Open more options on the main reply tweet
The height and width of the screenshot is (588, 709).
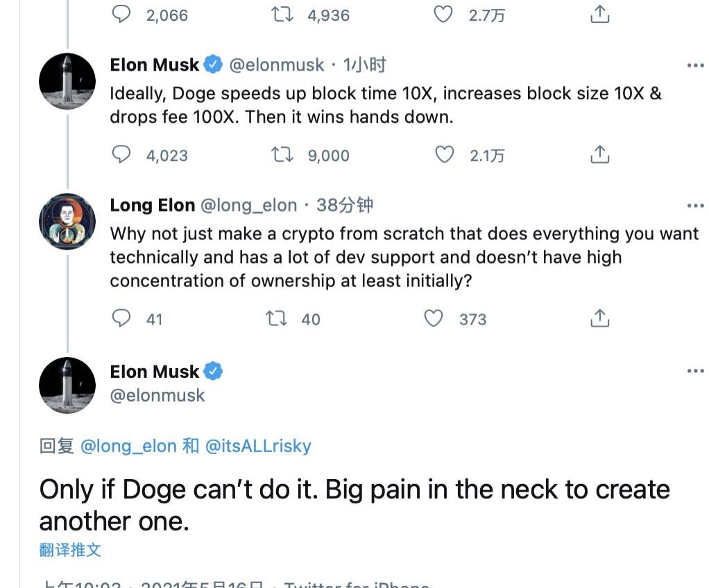(695, 371)
